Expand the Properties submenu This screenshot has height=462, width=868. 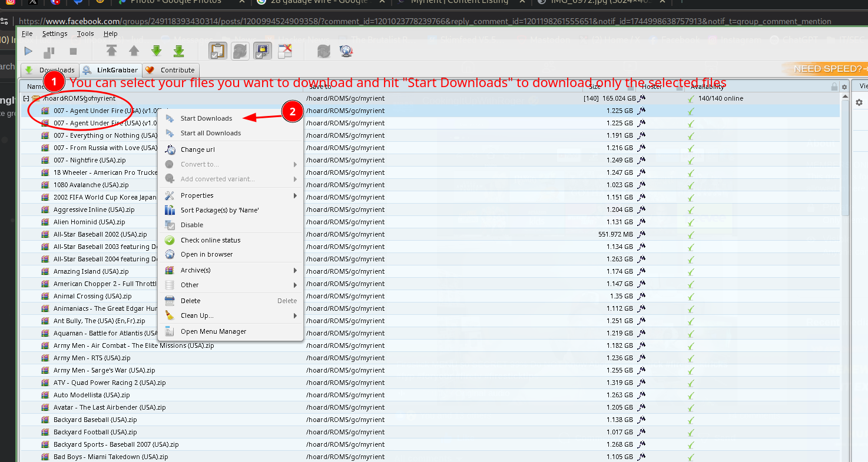point(231,195)
